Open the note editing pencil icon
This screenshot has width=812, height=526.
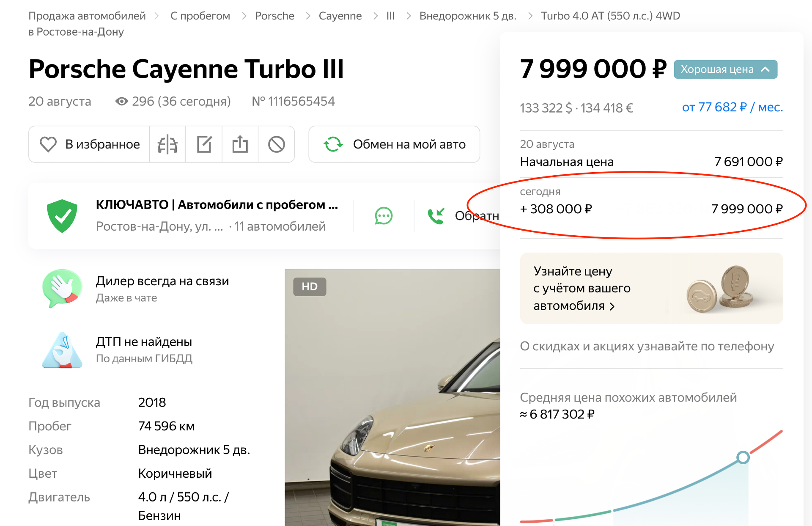click(204, 144)
